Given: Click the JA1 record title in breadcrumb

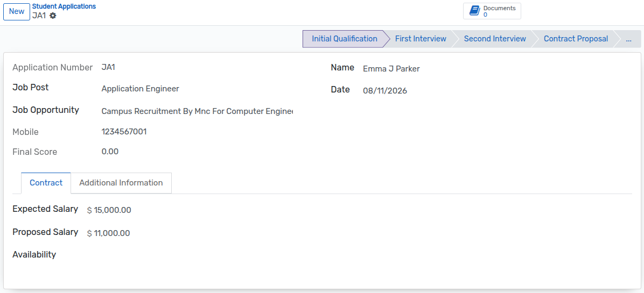Looking at the screenshot, I should [39, 16].
